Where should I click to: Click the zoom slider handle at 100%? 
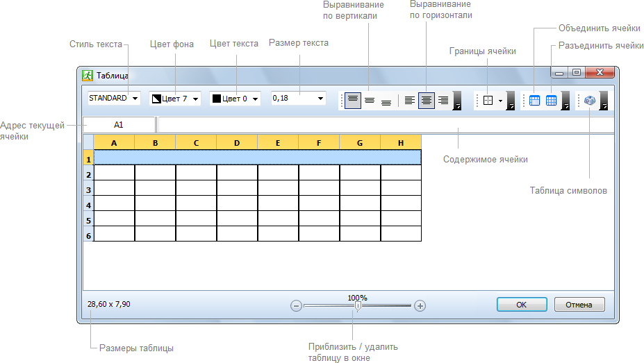[x=358, y=305]
